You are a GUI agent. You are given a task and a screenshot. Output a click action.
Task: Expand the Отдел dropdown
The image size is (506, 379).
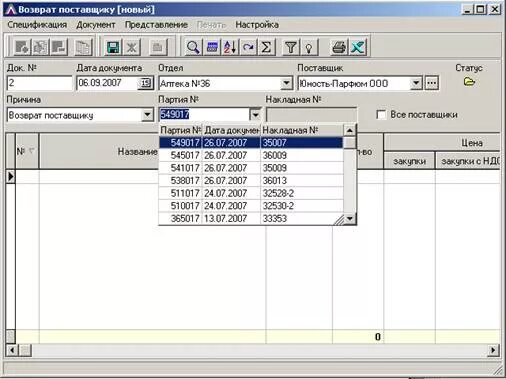pyautogui.click(x=286, y=83)
